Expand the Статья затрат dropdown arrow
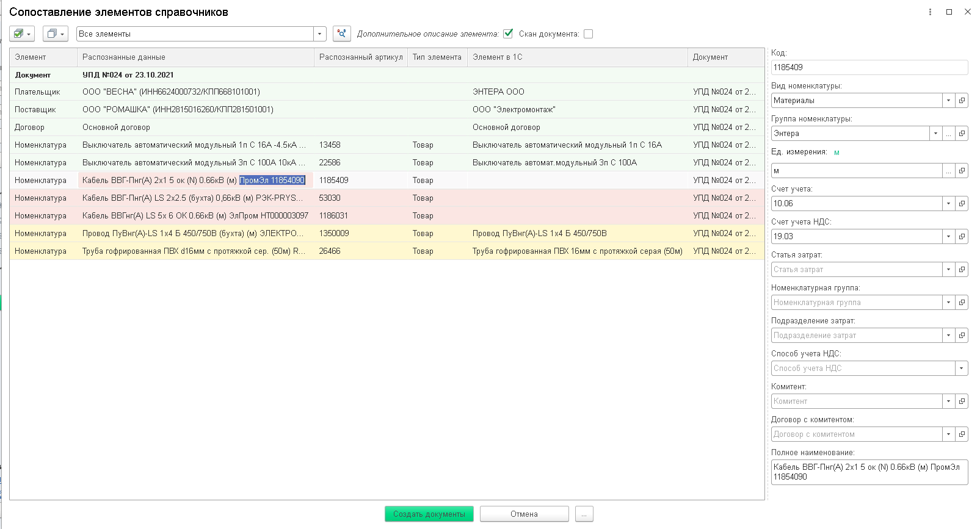Screen dimensions: 980x529 coord(948,269)
